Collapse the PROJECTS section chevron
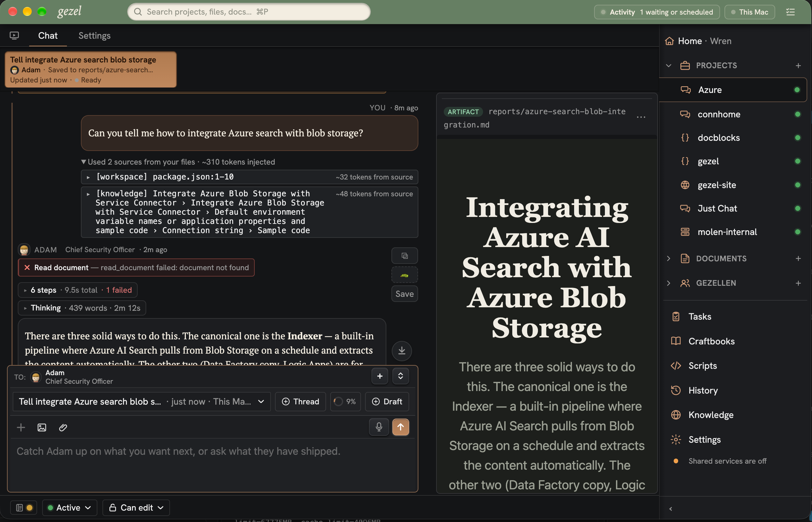Viewport: 812px width, 522px height. click(x=668, y=65)
